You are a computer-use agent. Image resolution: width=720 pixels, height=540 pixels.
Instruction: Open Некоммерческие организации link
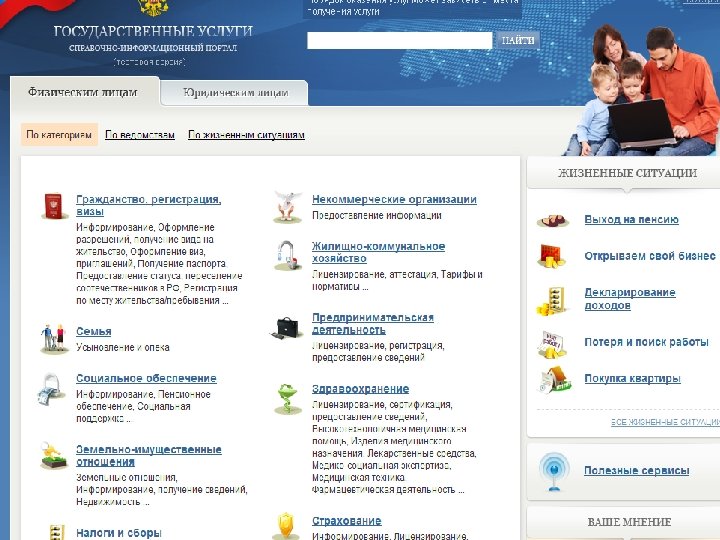coord(394,200)
